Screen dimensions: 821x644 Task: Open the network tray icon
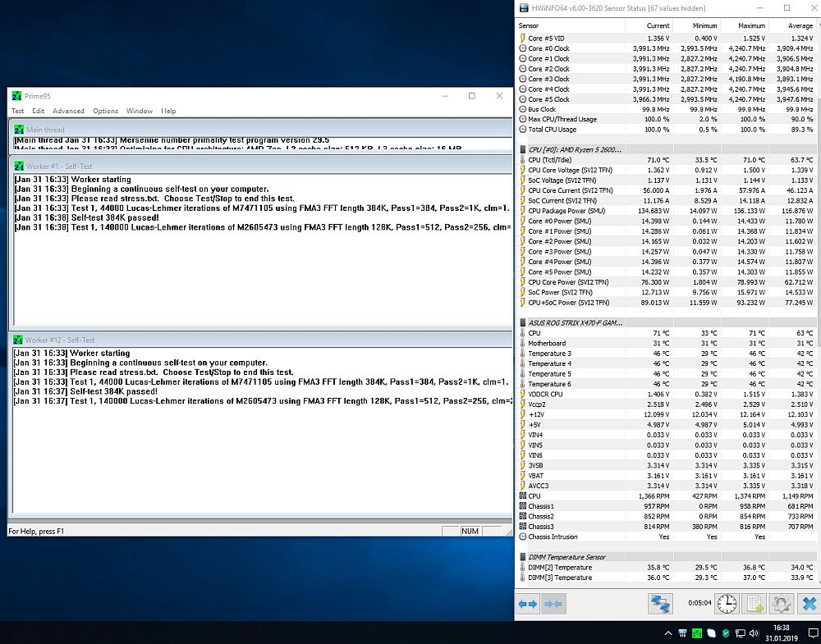740,633
